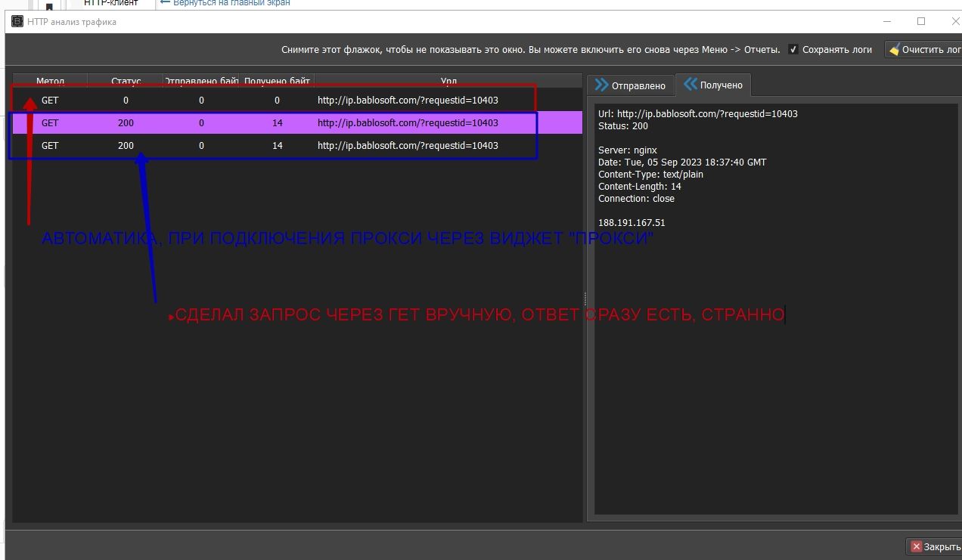The image size is (962, 560).
Task: Click the broom icon to clear logs
Action: (x=894, y=50)
